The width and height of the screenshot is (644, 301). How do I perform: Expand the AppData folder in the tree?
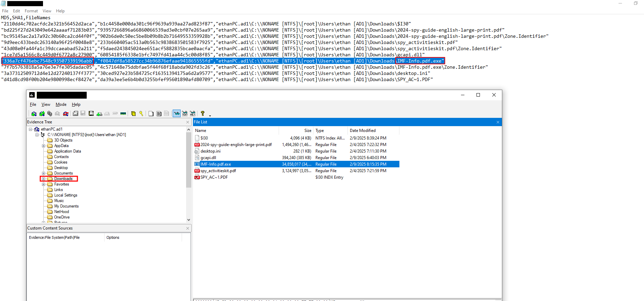pyautogui.click(x=44, y=146)
